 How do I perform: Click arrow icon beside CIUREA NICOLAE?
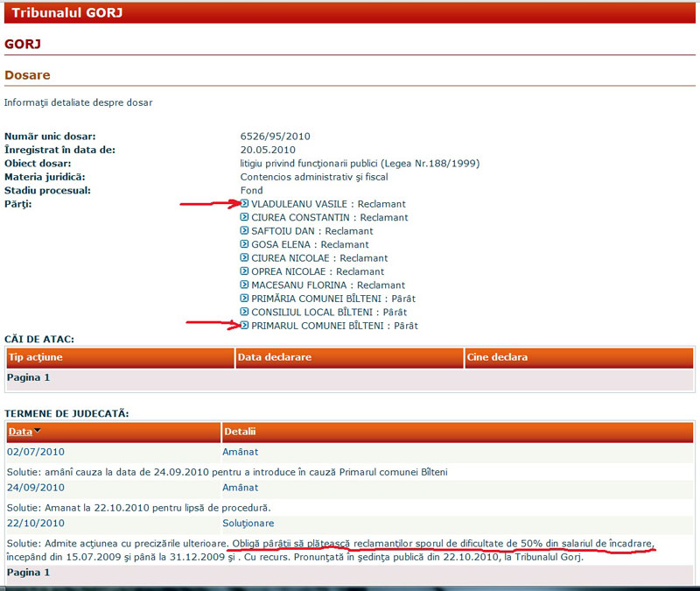[x=244, y=257]
